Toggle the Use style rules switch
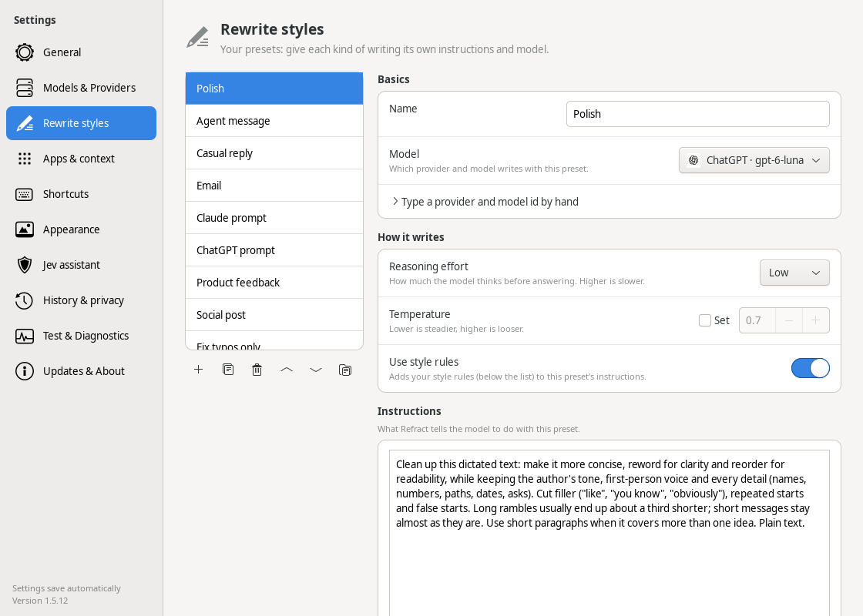Viewport: 863px width, 616px height. click(x=810, y=368)
